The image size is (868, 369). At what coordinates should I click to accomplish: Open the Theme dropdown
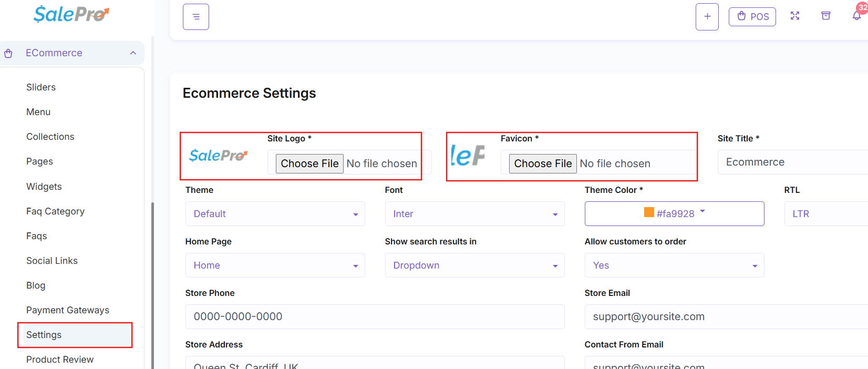click(275, 214)
